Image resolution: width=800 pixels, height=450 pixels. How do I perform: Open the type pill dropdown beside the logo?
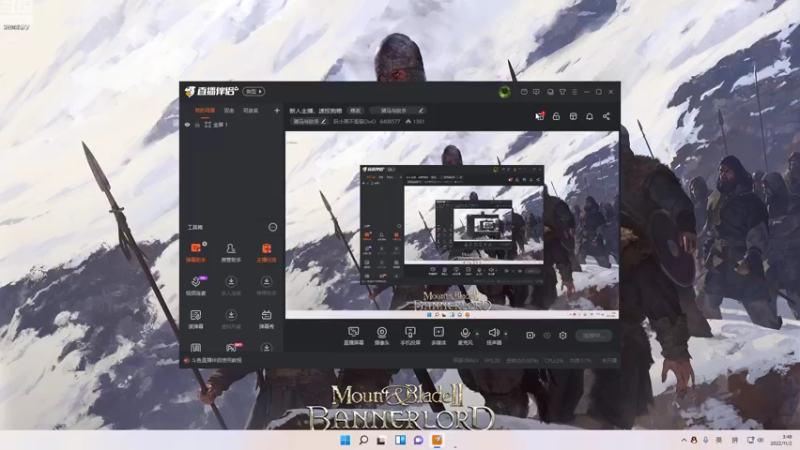click(x=254, y=91)
